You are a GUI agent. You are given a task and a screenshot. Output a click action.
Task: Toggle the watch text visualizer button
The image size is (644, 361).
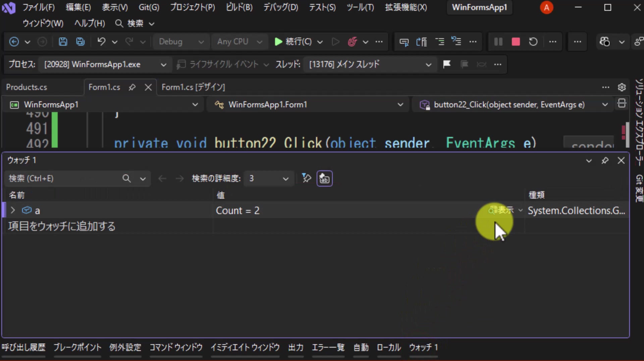click(324, 178)
